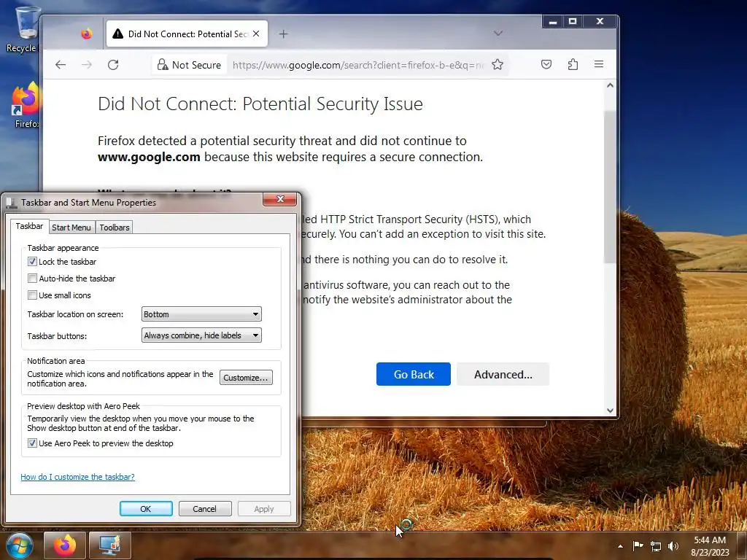Open the Extensions puzzle icon
747x560 pixels.
pos(573,64)
